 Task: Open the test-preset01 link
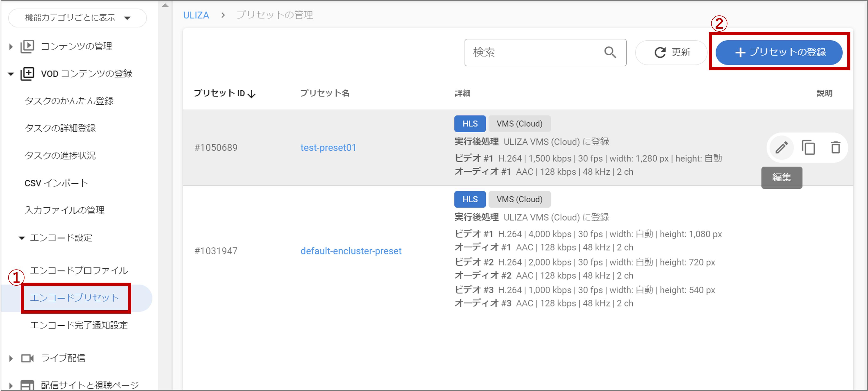pos(328,148)
